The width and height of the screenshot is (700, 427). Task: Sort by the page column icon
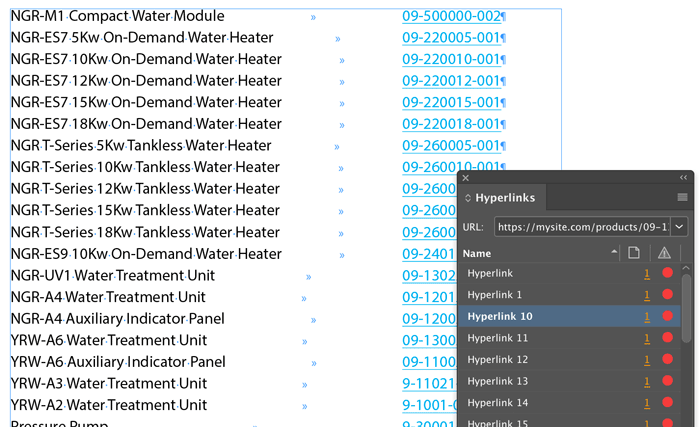(633, 253)
